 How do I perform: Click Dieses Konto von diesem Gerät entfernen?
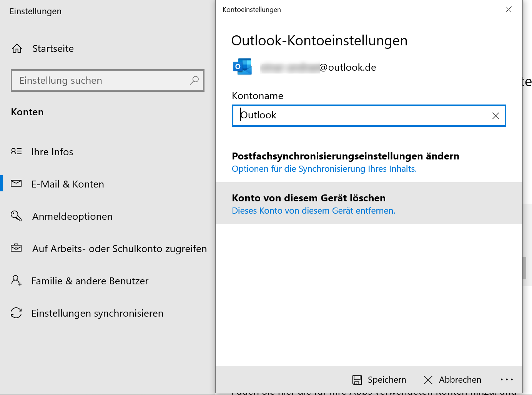313,211
